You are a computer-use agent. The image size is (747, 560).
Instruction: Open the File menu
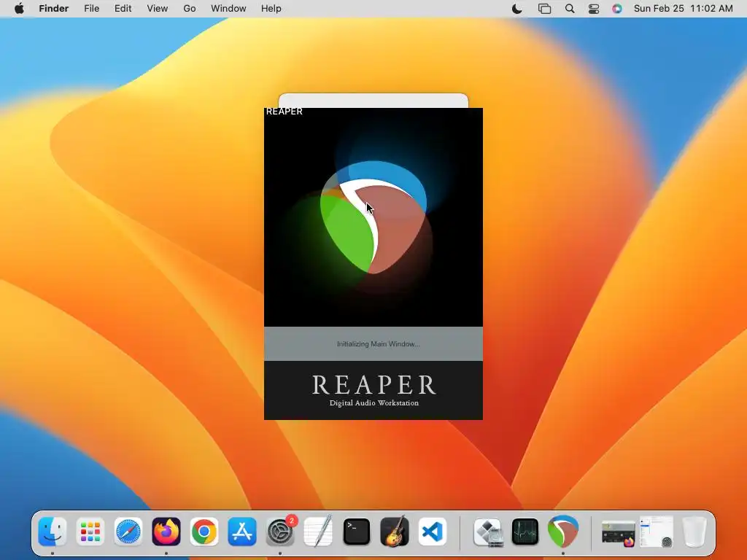coord(91,9)
